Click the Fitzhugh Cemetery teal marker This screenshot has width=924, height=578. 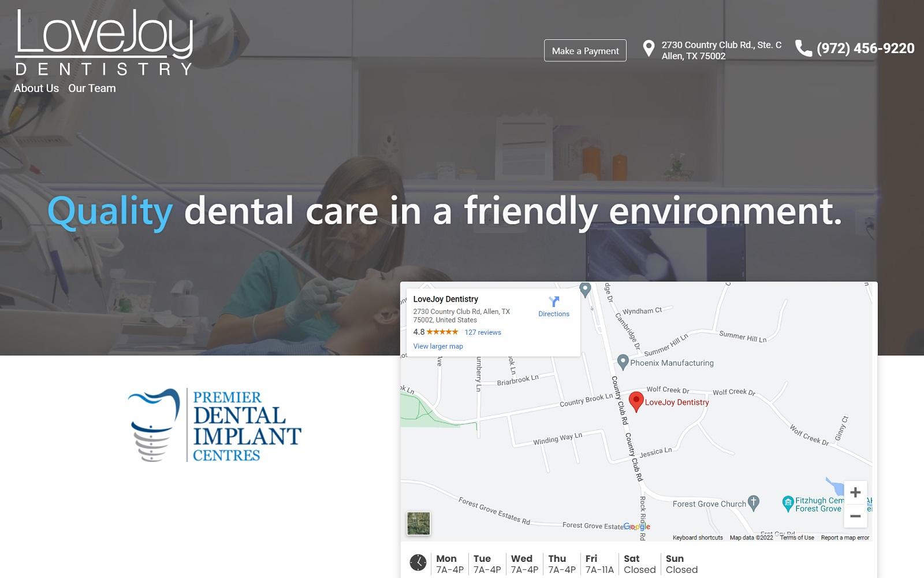coord(788,503)
